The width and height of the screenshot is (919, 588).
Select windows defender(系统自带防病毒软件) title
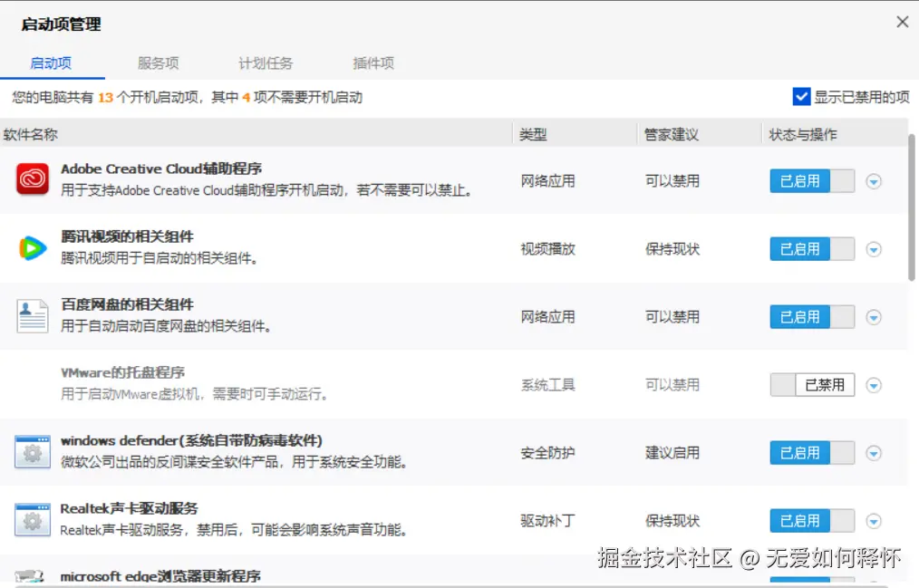(x=191, y=440)
